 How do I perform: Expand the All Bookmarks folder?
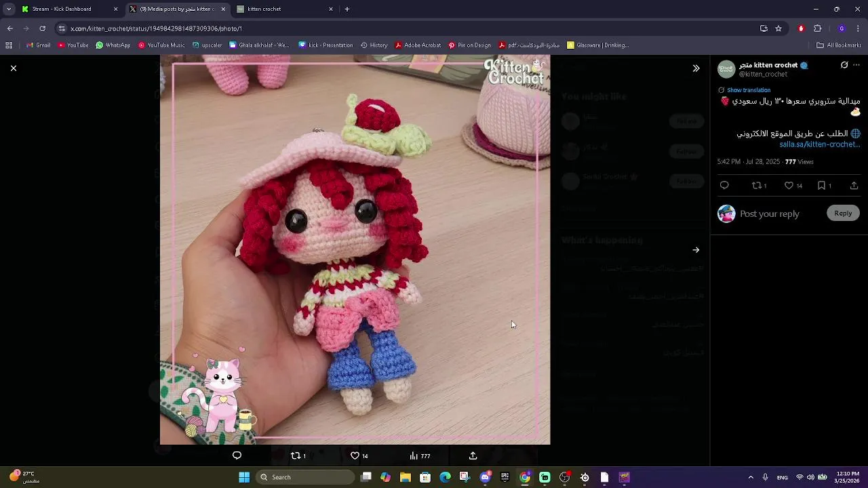tap(839, 45)
